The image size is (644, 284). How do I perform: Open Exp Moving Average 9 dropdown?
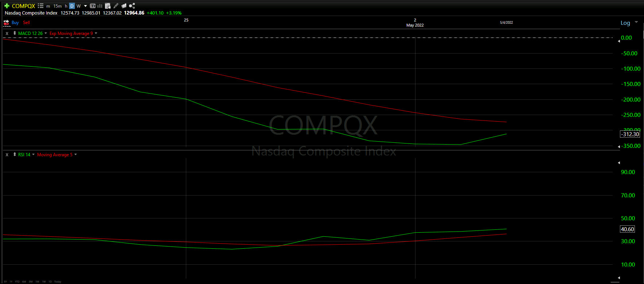coord(96,33)
